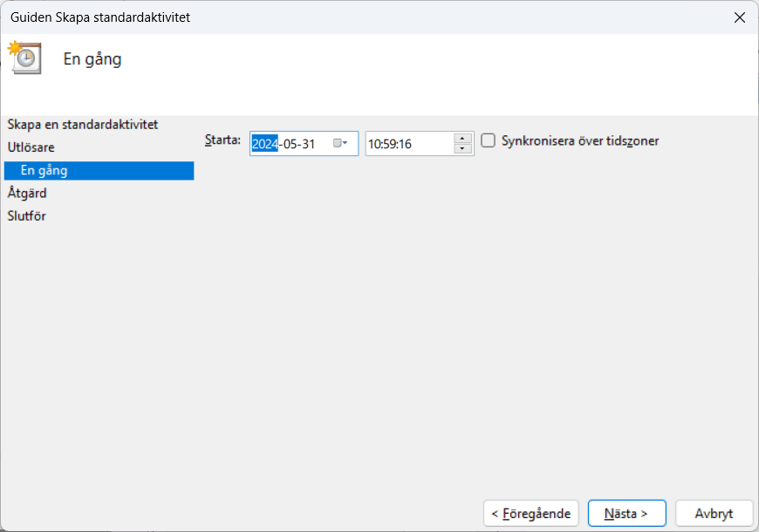The width and height of the screenshot is (759, 532).
Task: Select the hour 10 in time field
Action: pyautogui.click(x=374, y=144)
